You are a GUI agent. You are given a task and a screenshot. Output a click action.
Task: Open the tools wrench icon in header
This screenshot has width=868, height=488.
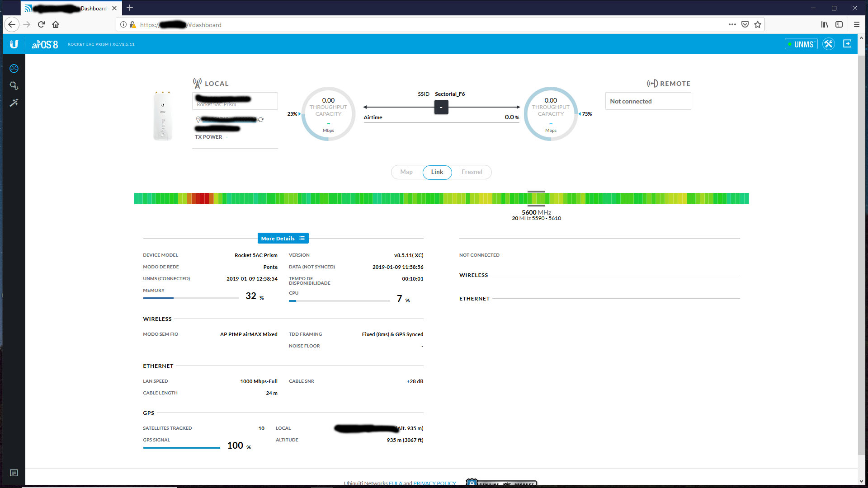pos(828,44)
